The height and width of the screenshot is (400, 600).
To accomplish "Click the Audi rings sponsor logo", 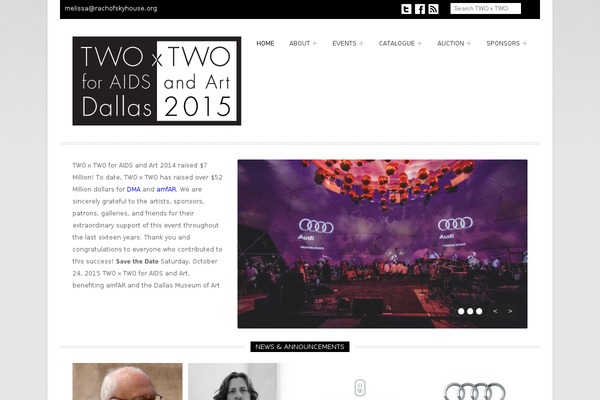I will pyautogui.click(x=474, y=391).
